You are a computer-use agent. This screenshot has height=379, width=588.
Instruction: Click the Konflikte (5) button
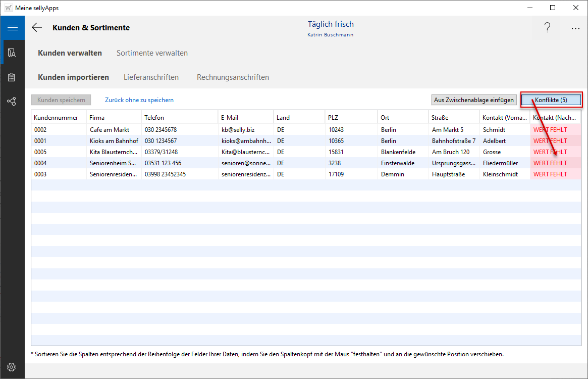(551, 100)
